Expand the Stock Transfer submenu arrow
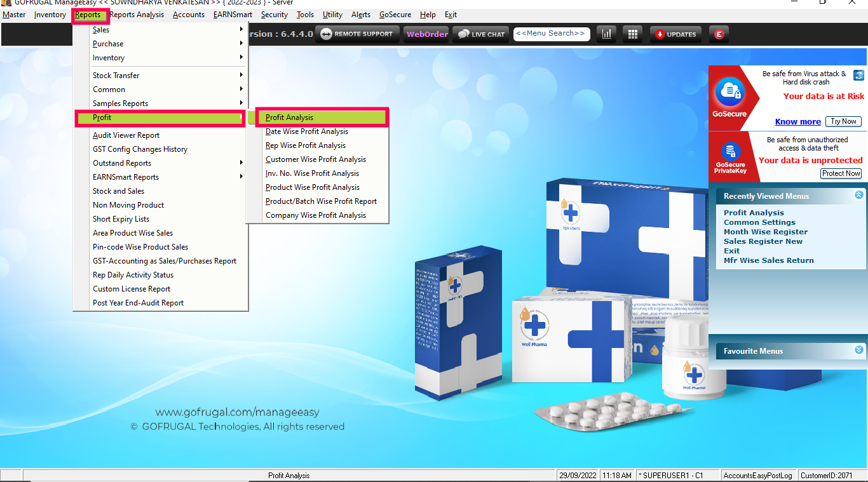Screen dimensions: 868x482 tap(241, 76)
